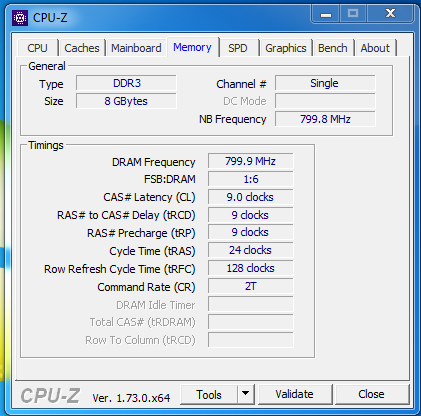Click the 799.9 MHz DRAM Frequency value
This screenshot has height=416, width=421.
251,161
